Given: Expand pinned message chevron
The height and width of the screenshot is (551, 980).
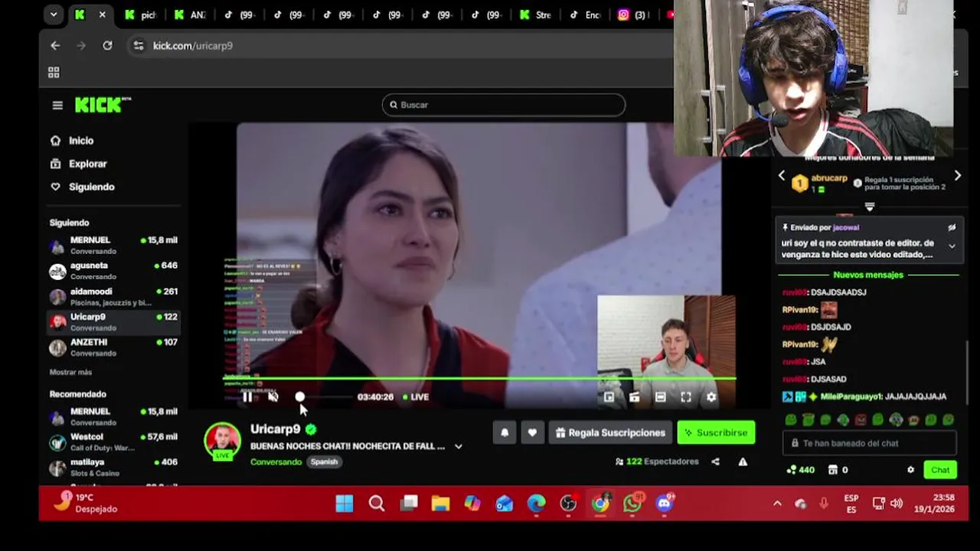Looking at the screenshot, I should [952, 246].
